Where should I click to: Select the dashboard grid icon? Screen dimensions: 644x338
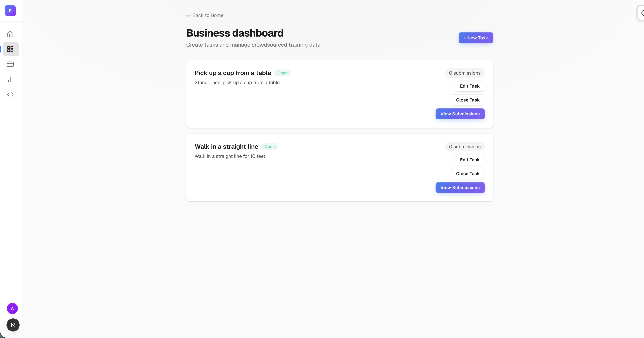10,49
